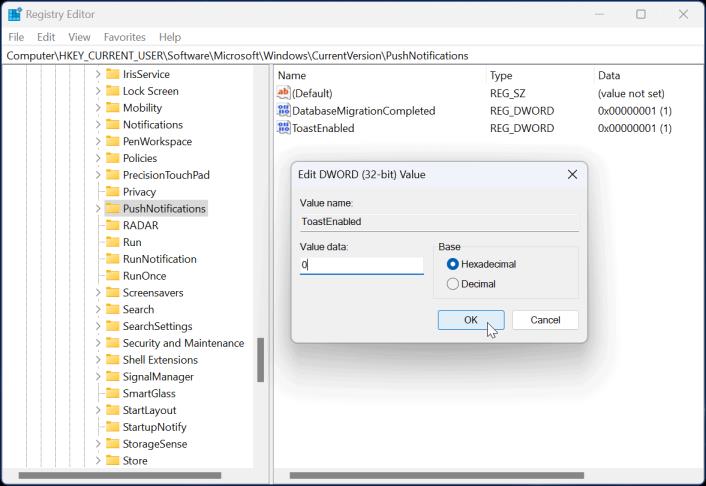Click the RunNotification folder icon
Screen dimensions: 706x486
(x=113, y=259)
